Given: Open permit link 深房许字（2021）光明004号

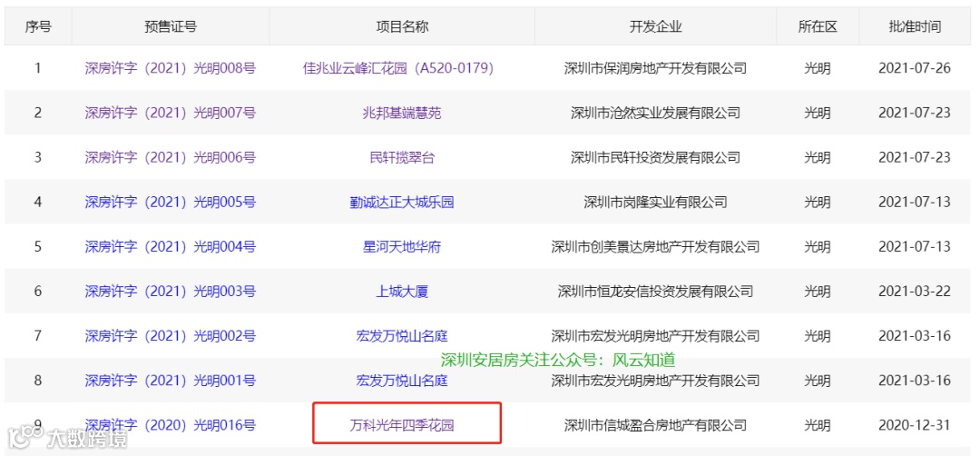Looking at the screenshot, I should (x=170, y=246).
